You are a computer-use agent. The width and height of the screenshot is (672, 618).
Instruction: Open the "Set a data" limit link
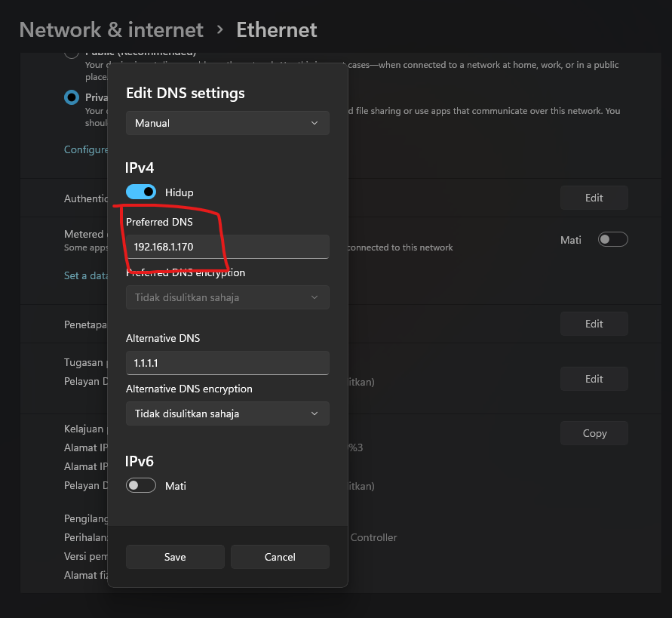[x=86, y=276]
